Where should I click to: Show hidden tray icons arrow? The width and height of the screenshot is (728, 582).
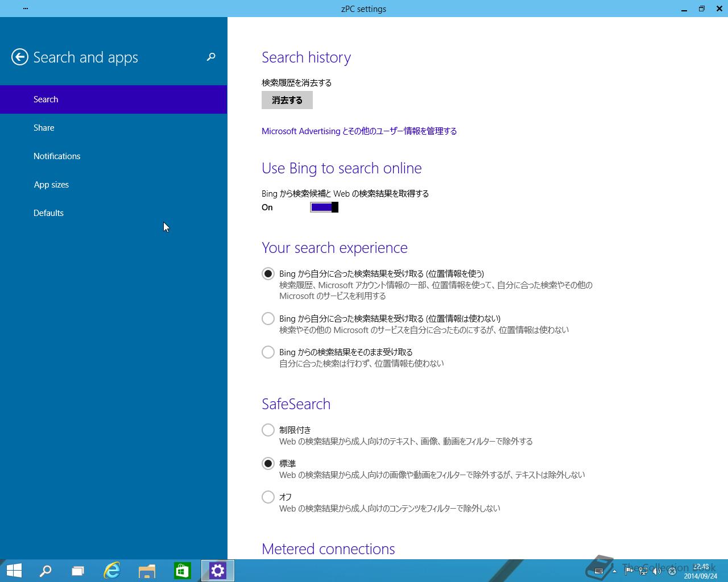tap(613, 571)
